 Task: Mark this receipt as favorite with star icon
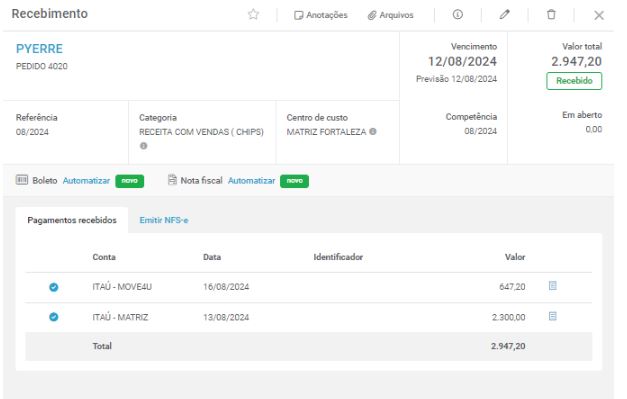[x=253, y=15]
